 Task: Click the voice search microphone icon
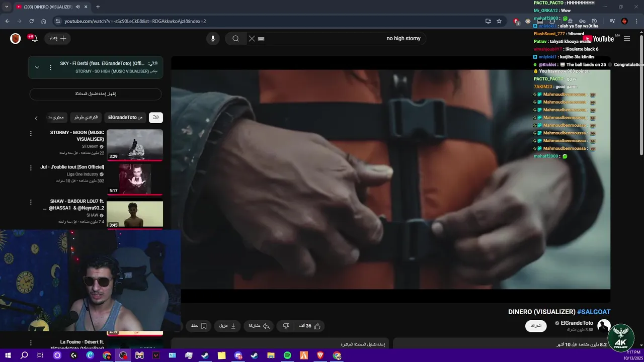pos(213,39)
